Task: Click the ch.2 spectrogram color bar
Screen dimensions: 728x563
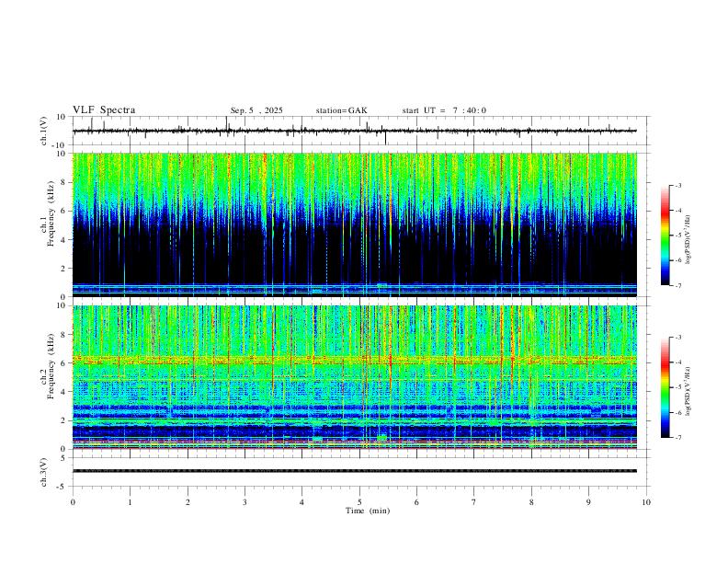Action: pos(665,387)
